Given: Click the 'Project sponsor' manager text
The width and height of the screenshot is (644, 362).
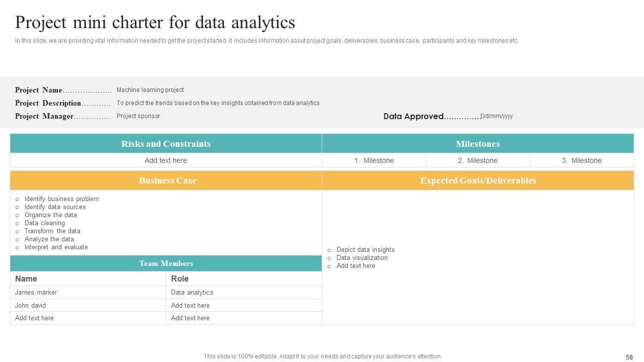Looking at the screenshot, I should 138,116.
